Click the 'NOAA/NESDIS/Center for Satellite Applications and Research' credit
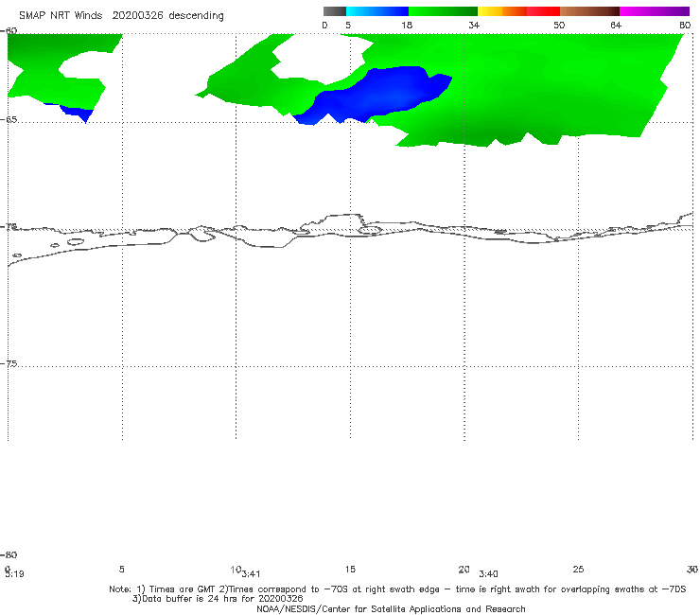 [391, 608]
